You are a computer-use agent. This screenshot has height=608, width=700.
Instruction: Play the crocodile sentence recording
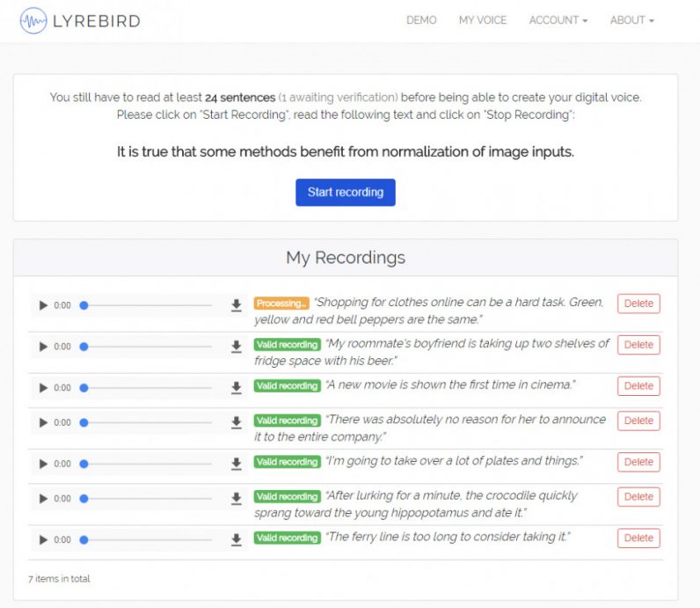point(43,498)
